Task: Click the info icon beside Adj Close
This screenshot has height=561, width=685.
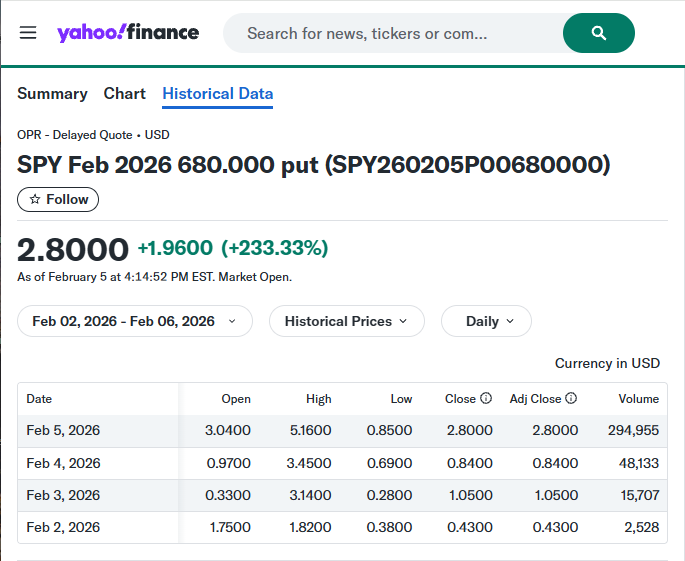Action: (x=571, y=398)
